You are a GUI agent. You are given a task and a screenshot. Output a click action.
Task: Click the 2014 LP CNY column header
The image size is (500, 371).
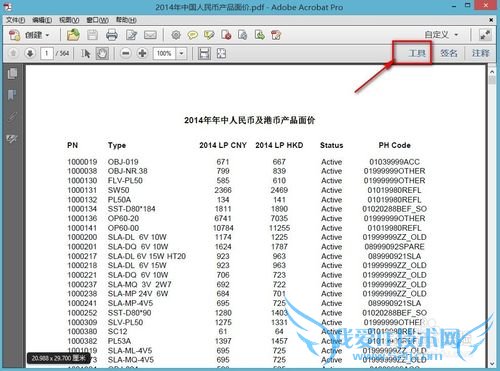coord(223,145)
